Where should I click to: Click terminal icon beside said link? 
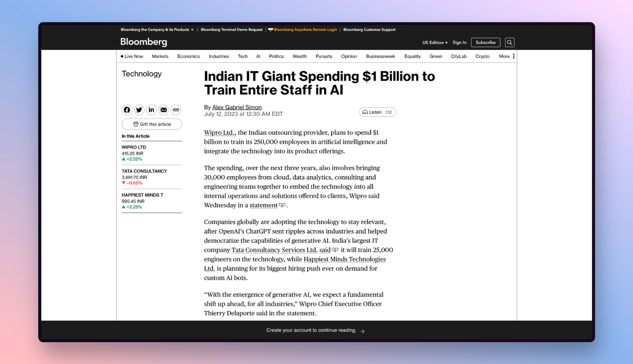335,250
